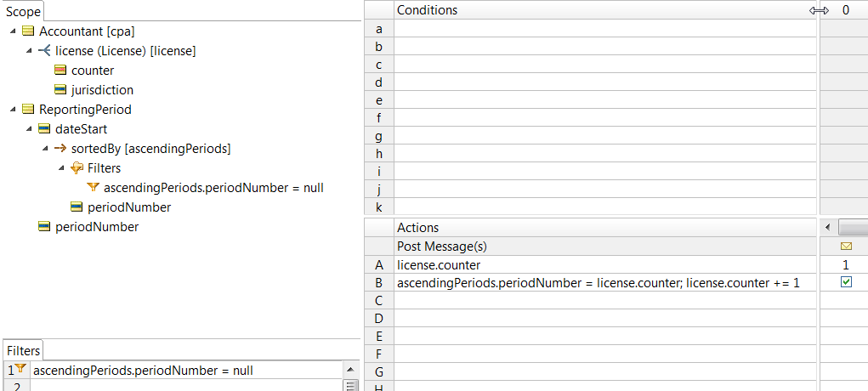Select the Scope tab

pos(23,11)
